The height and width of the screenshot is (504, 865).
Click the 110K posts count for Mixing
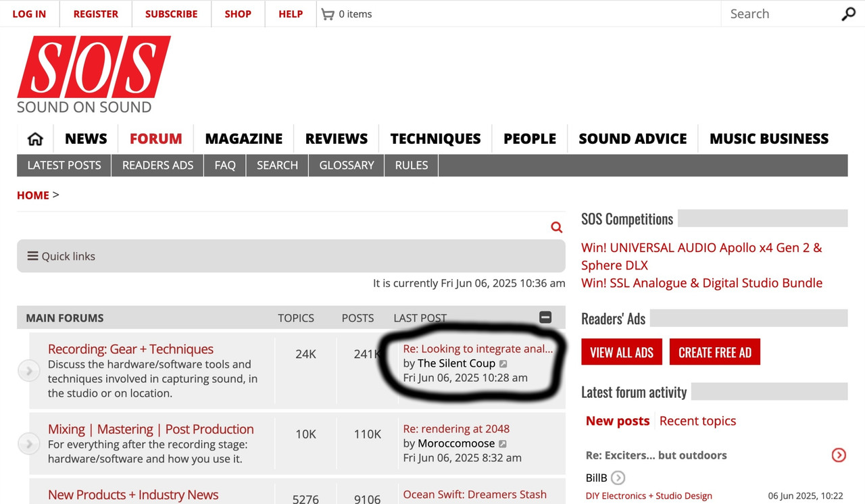368,434
